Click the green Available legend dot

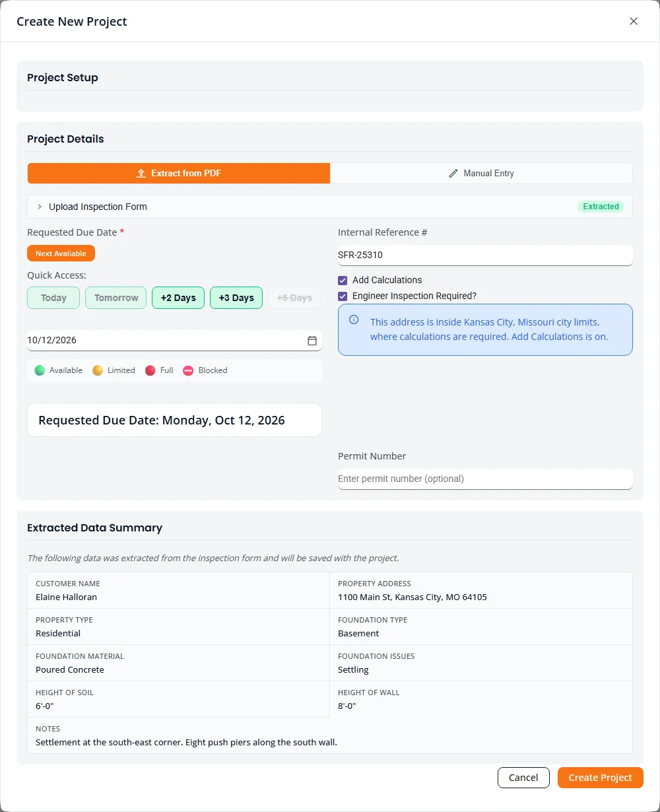[40, 370]
